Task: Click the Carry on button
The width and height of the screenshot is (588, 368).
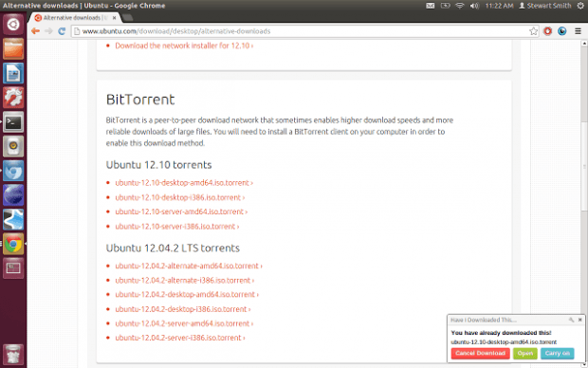Action: 558,354
